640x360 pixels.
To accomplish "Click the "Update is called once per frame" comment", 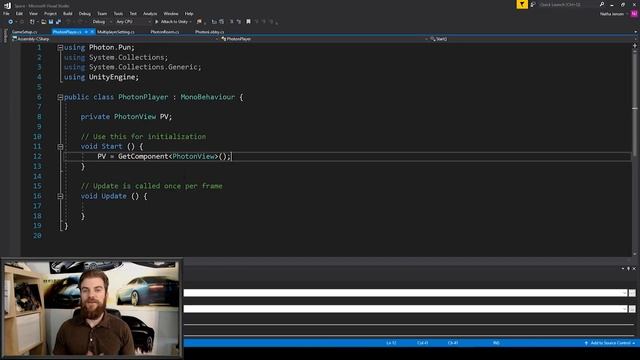I will click(x=151, y=186).
